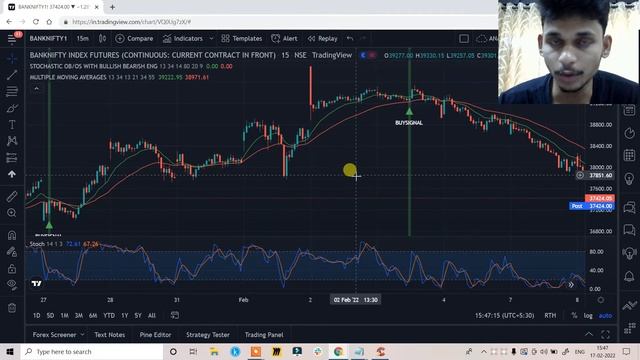Expand the indicators favorites dropdown arrow
The width and height of the screenshot is (640, 360).
pyautogui.click(x=211, y=38)
